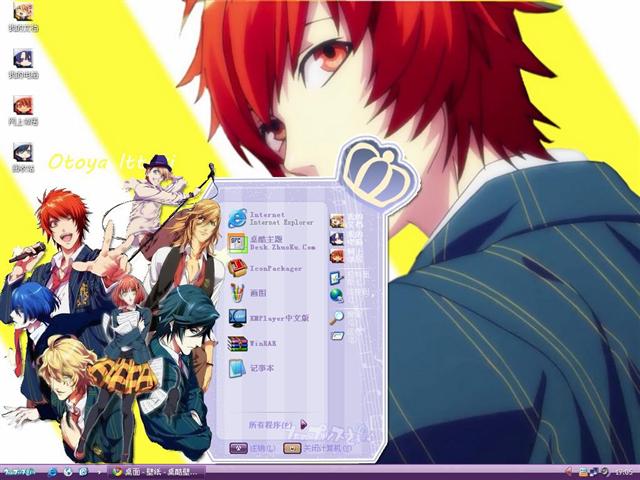Viewport: 640px width, 480px height.
Task: Open the globe network connections icon in the Start menu
Action: 337,295
